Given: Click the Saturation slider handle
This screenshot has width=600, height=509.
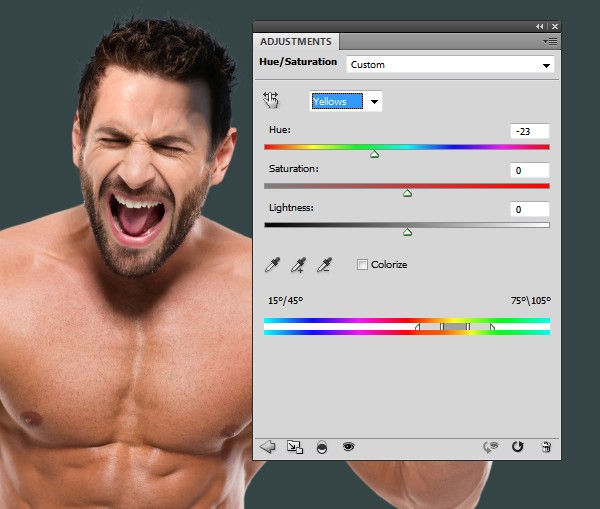Looking at the screenshot, I should coord(407,193).
